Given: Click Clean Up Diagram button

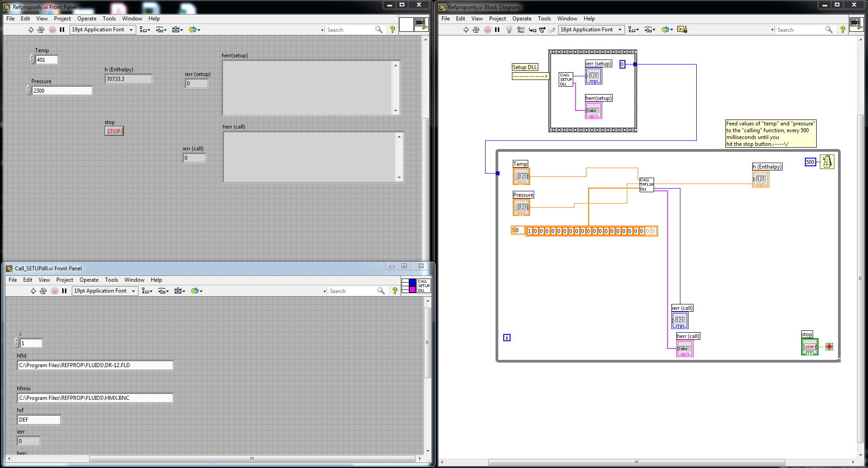Looking at the screenshot, I should coord(683,29).
